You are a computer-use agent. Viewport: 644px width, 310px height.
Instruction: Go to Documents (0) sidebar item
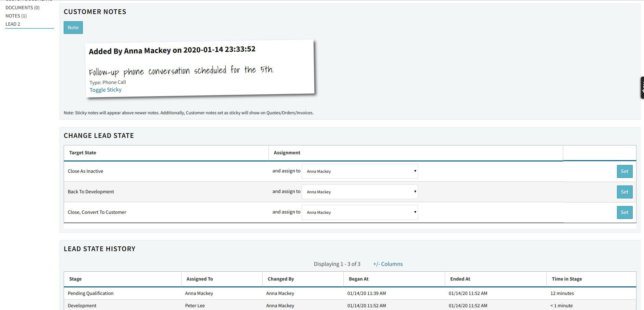(23, 8)
